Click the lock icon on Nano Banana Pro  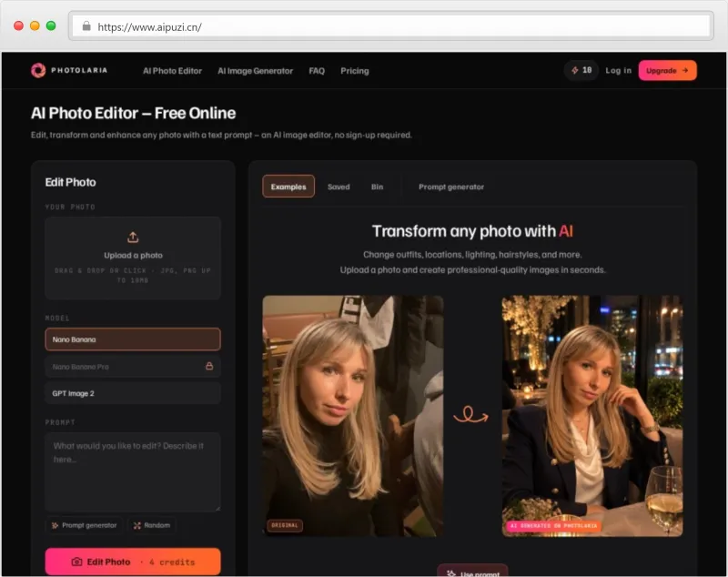click(x=209, y=366)
